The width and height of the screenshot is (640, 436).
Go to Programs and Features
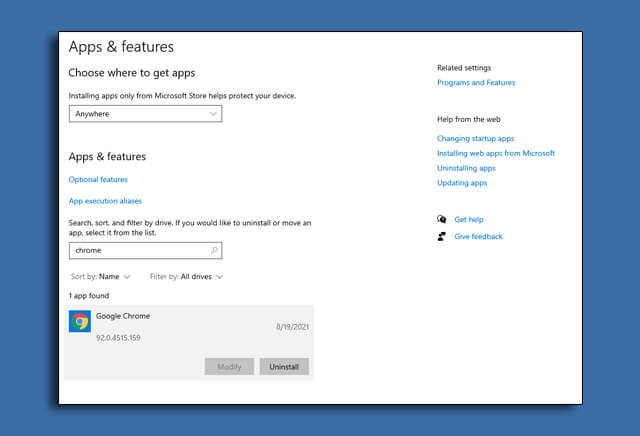(x=476, y=83)
